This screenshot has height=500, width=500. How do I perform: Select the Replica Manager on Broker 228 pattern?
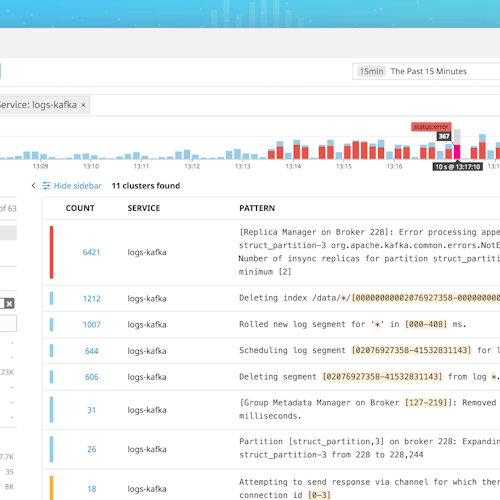369,252
